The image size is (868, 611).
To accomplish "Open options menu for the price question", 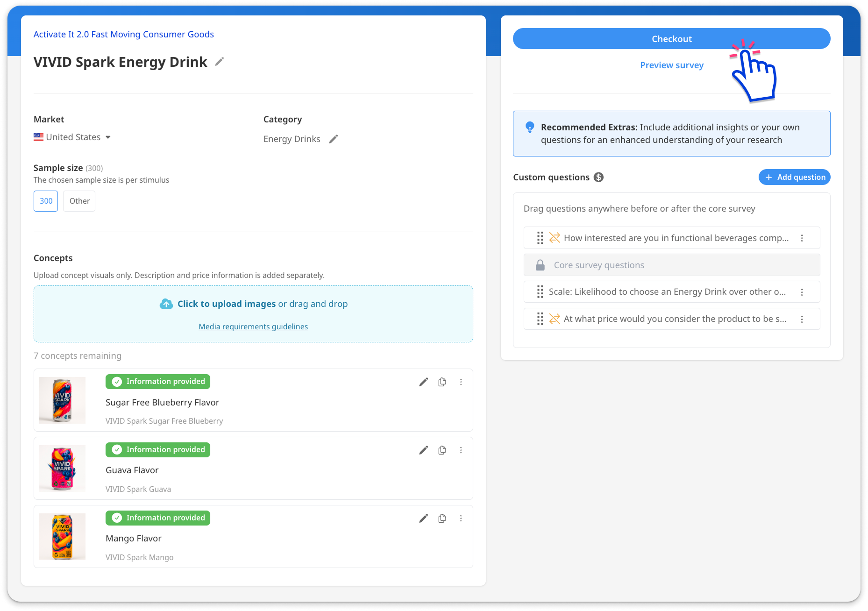I will point(802,319).
